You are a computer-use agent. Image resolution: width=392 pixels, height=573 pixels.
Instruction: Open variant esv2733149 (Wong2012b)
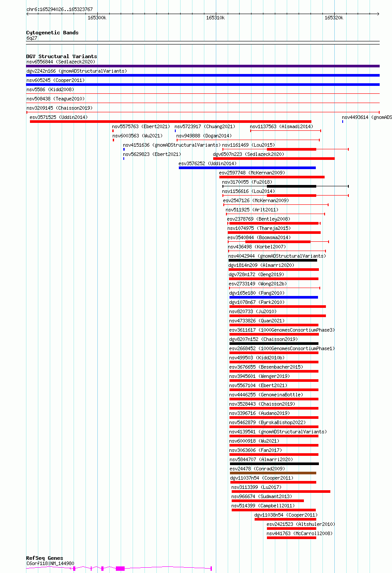coord(258,284)
